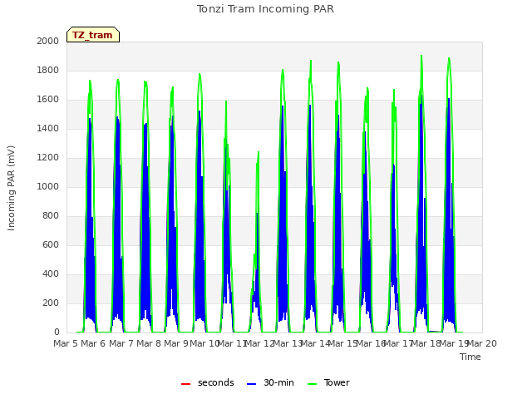Click the 400 y-axis tick label
This screenshot has height=399, width=532.
tap(51, 273)
